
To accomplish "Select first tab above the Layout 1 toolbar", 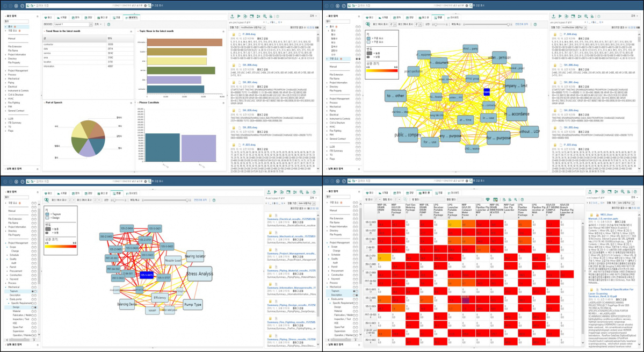I will 49,17.
